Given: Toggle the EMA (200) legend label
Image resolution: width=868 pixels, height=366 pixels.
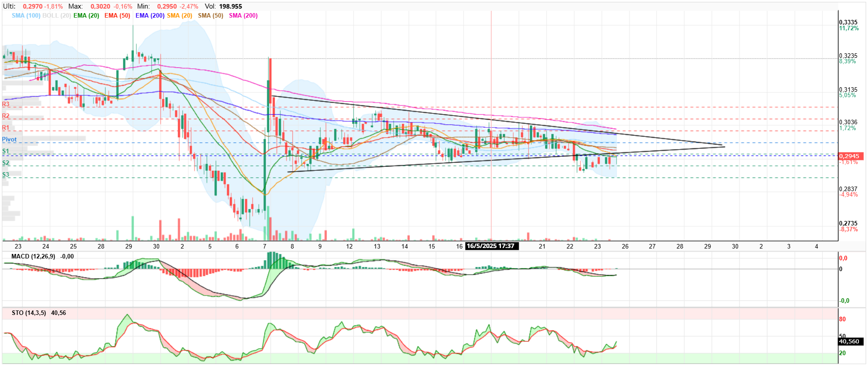Looking at the screenshot, I should [x=150, y=16].
